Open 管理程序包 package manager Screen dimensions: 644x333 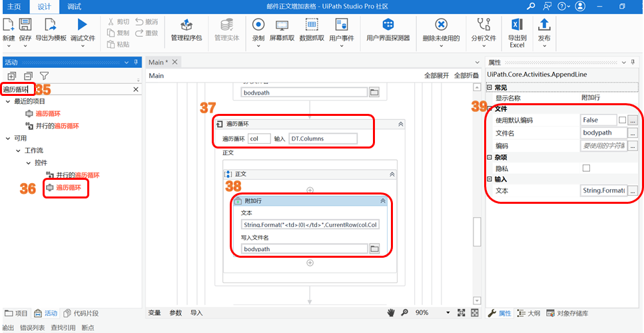186,25
